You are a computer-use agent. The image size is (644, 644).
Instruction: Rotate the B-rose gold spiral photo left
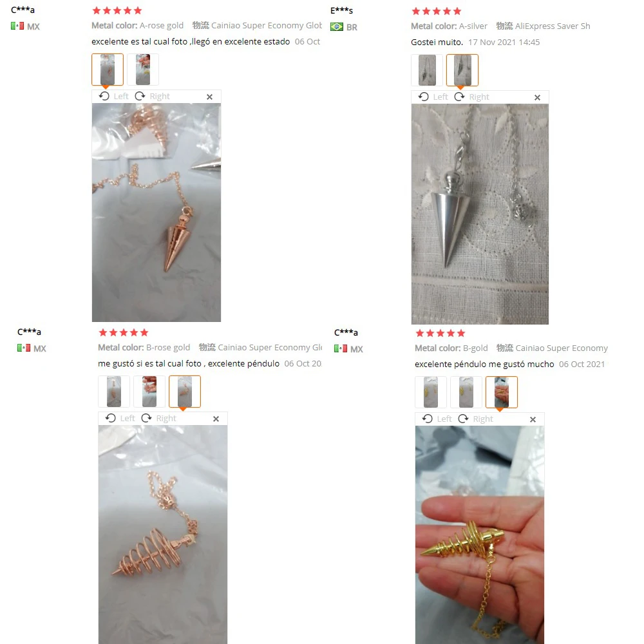point(120,418)
